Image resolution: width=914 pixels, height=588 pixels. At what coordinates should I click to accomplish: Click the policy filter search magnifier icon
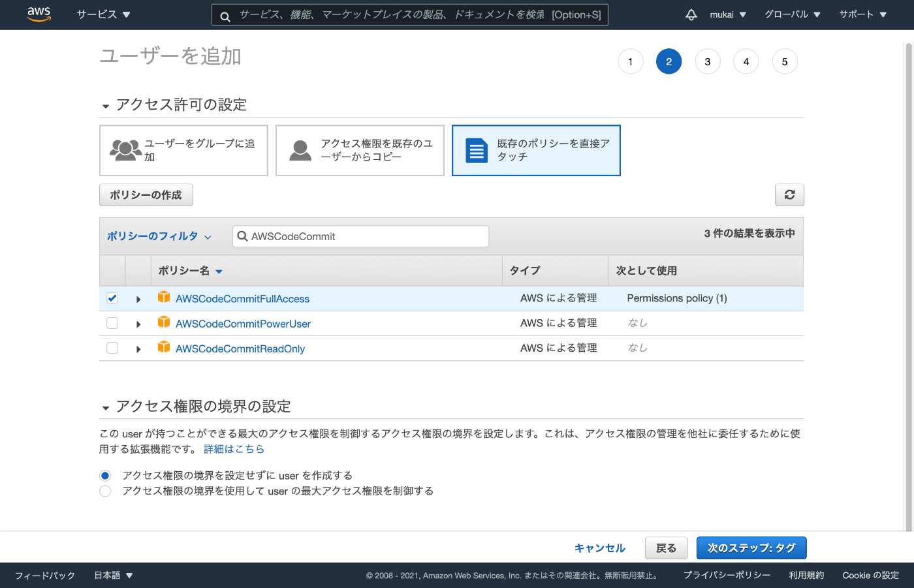pos(242,236)
